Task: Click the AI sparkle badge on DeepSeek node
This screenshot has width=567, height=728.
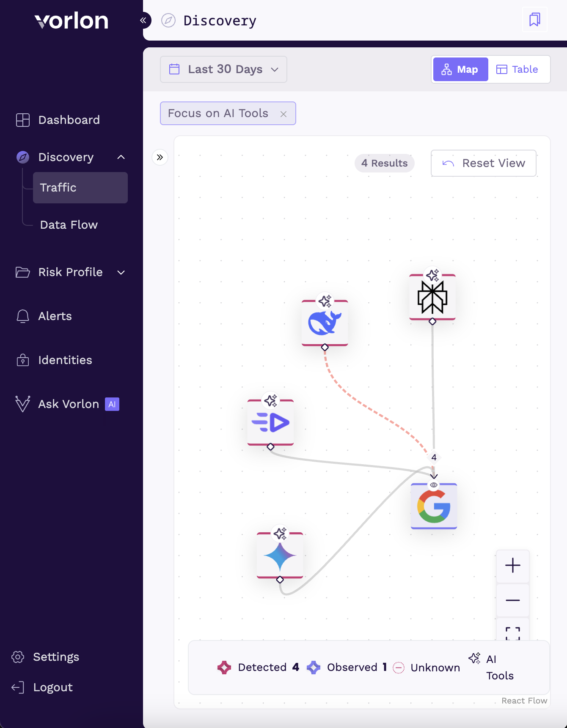Action: click(x=325, y=301)
